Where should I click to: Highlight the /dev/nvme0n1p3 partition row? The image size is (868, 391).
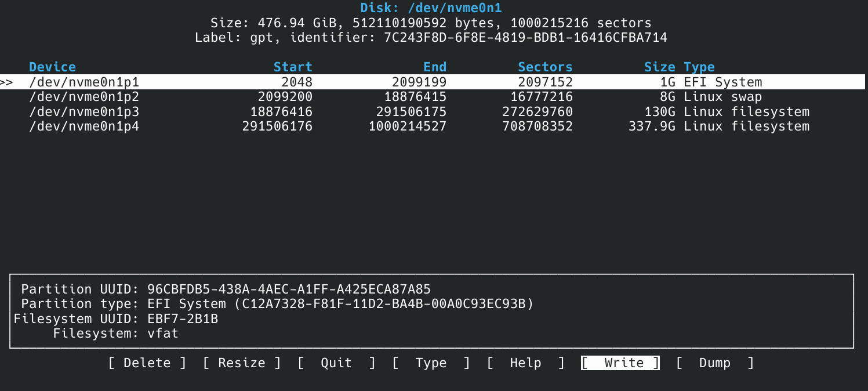[84, 111]
